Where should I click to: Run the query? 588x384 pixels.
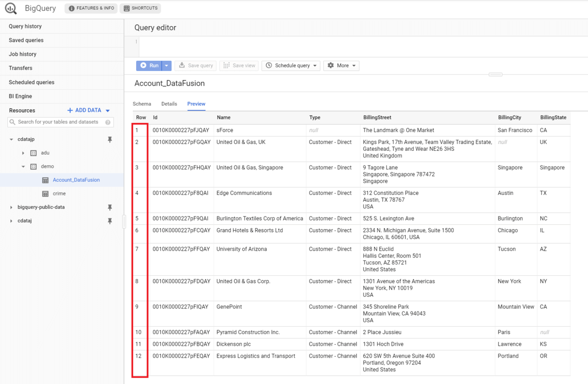tap(149, 66)
